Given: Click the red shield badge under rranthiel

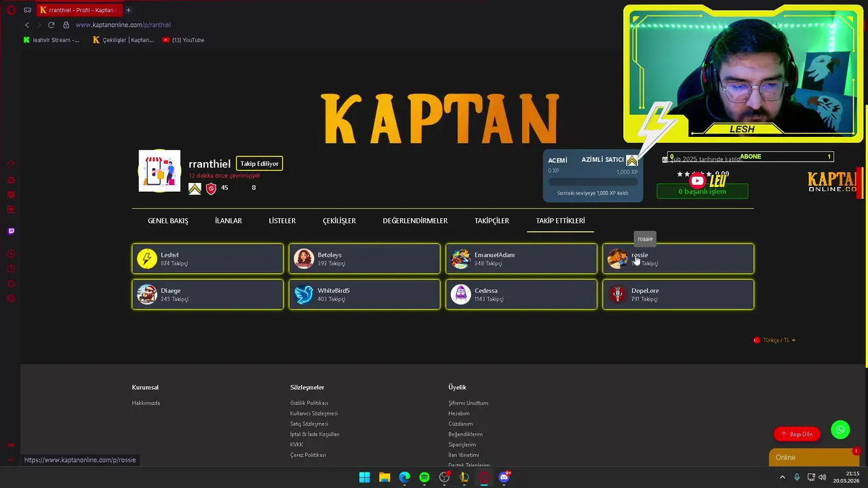Looking at the screenshot, I should pos(211,188).
